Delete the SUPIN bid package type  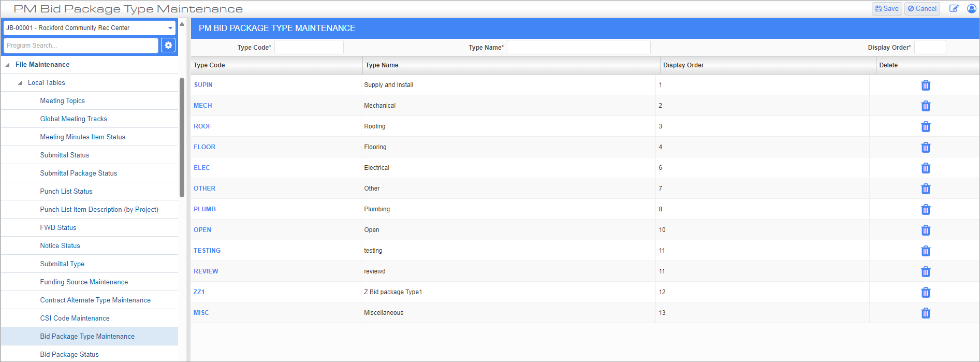[926, 85]
